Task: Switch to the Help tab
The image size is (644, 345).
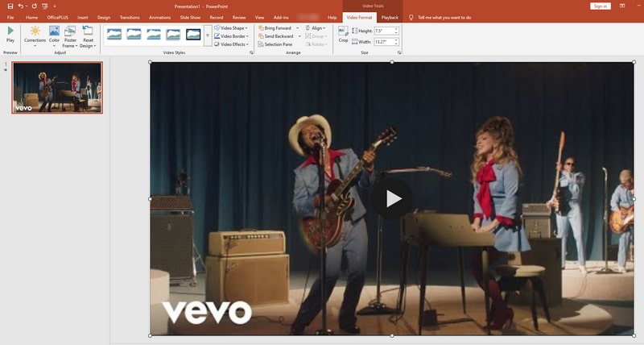Action: pos(332,18)
